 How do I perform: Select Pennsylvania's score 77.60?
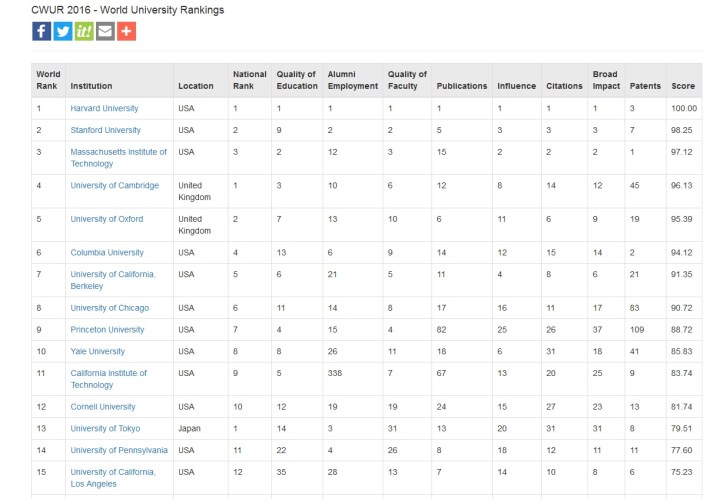point(681,450)
